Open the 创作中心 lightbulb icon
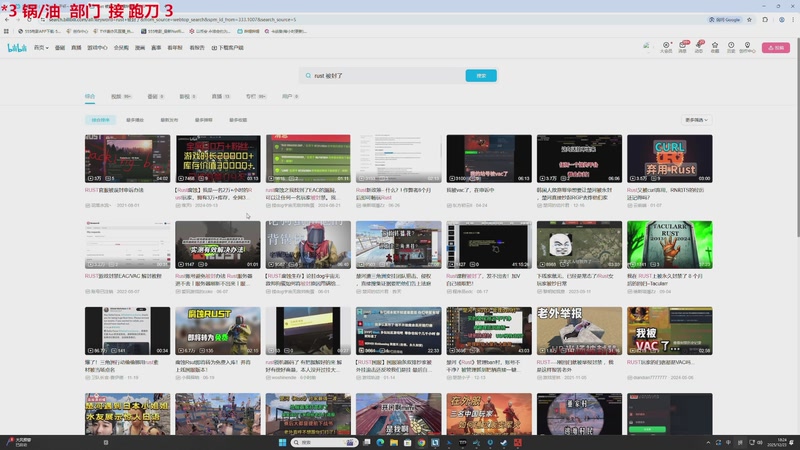The width and height of the screenshot is (800, 450). (x=747, y=47)
